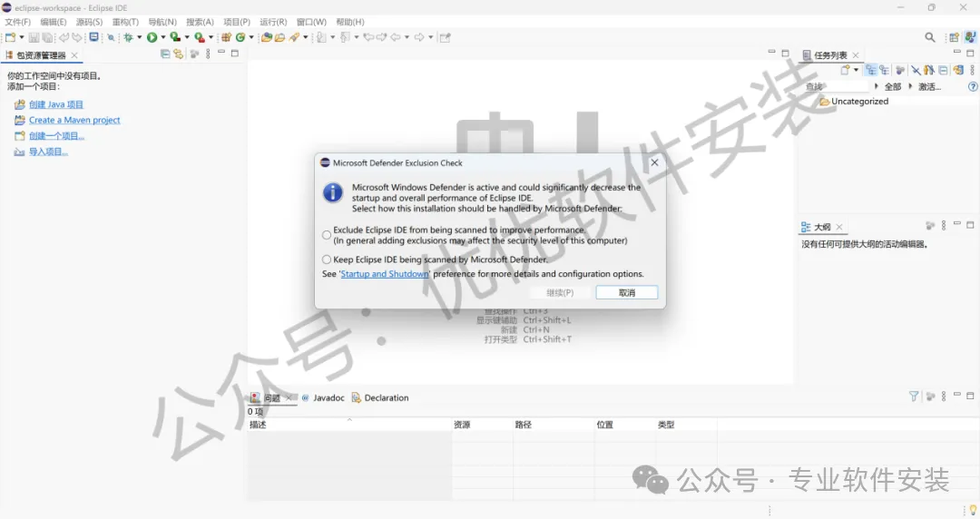This screenshot has height=519, width=980.
Task: Open Package Explorer view menu dots
Action: (x=208, y=54)
